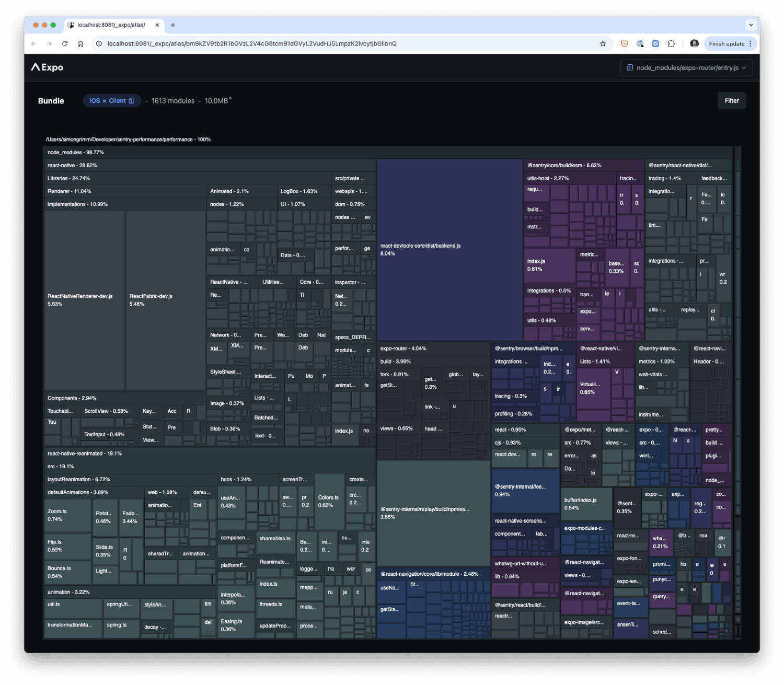Open the ReactFabric-dev.js block
784x685 pixels.
166,300
